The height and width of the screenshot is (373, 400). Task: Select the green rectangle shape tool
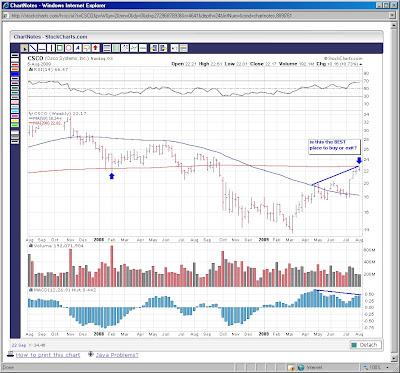[x=60, y=48]
